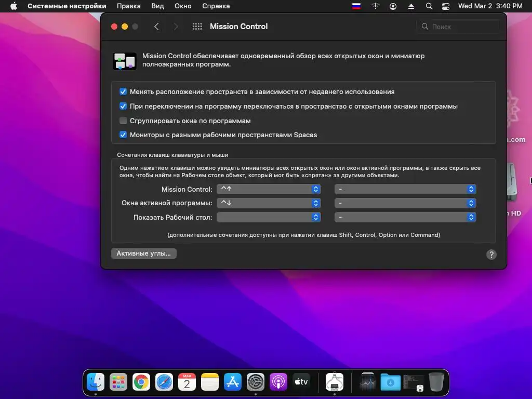Launch Google Chrome from the Dock
This screenshot has width=532, height=399.
pyautogui.click(x=141, y=382)
